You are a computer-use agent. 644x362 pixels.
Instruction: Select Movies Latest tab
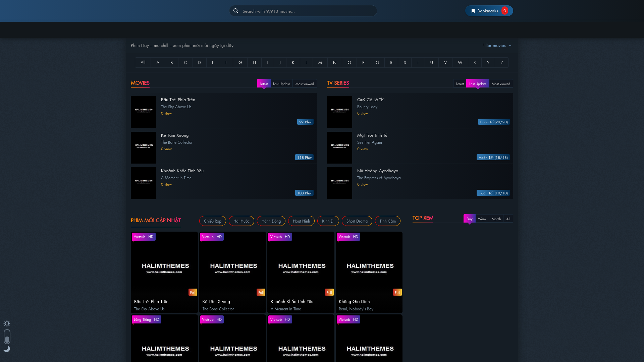point(264,84)
